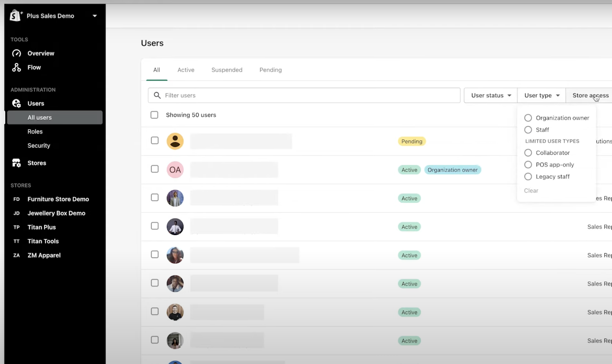Viewport: 612px width, 364px height.
Task: Select Organization owner radio option
Action: coord(528,118)
